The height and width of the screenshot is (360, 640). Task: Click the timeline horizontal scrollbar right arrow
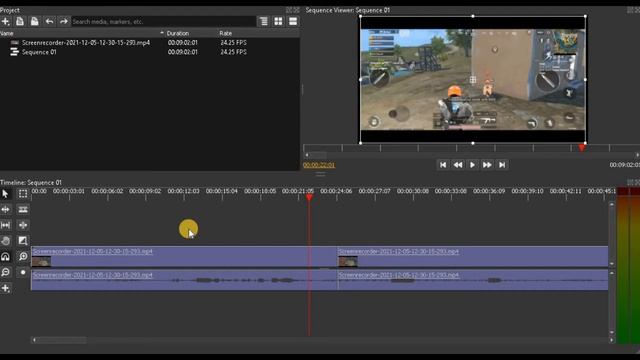click(x=611, y=340)
